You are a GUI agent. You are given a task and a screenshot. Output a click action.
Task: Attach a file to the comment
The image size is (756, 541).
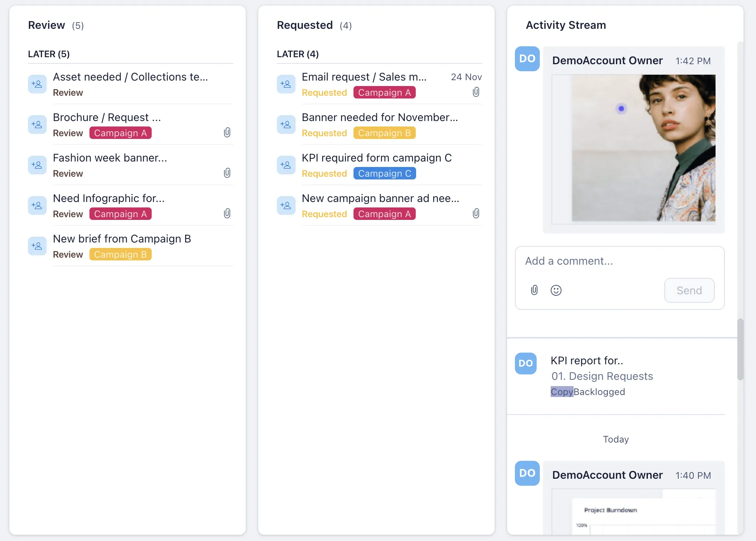[x=534, y=290]
